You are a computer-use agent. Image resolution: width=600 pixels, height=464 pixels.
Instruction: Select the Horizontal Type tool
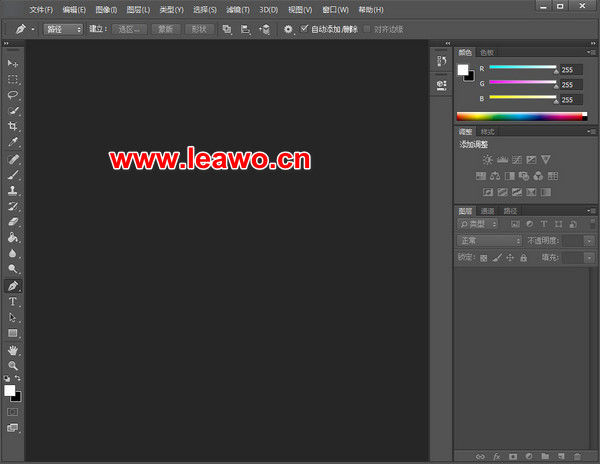(x=13, y=302)
